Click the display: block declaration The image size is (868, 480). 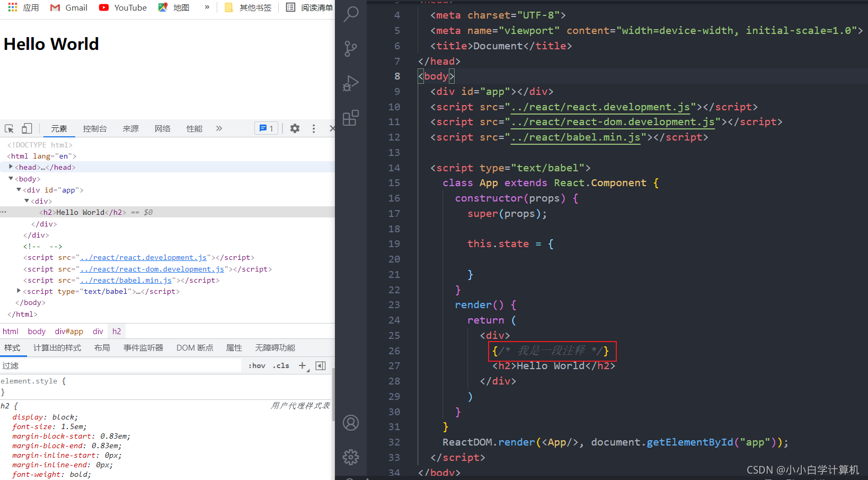45,417
